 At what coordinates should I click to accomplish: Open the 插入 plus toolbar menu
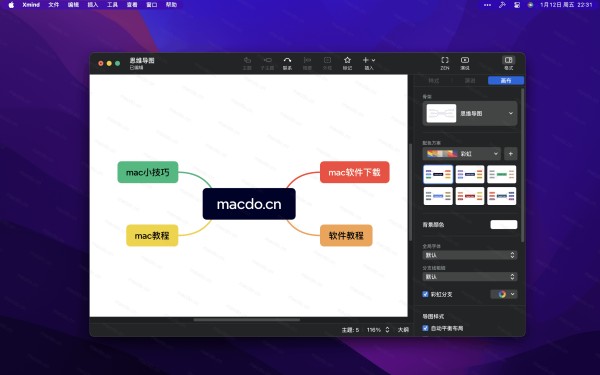369,63
